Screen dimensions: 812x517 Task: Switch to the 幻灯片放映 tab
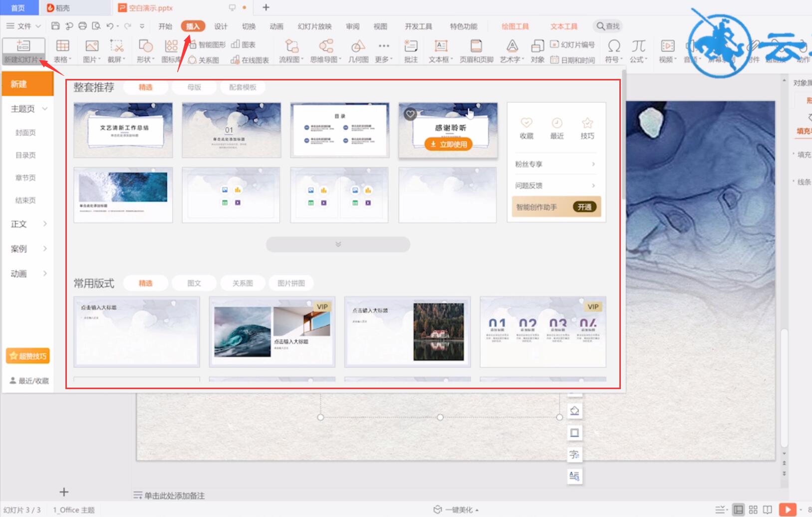click(x=314, y=26)
